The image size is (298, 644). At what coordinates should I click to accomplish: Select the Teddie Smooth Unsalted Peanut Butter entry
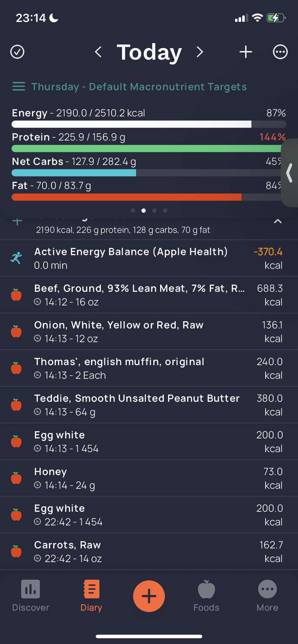tap(149, 405)
